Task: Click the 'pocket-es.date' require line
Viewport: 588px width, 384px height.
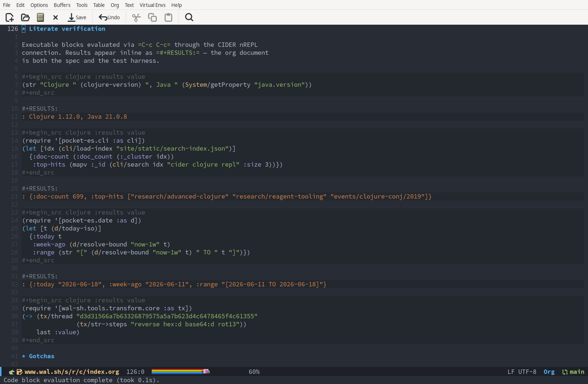Action: click(x=82, y=220)
